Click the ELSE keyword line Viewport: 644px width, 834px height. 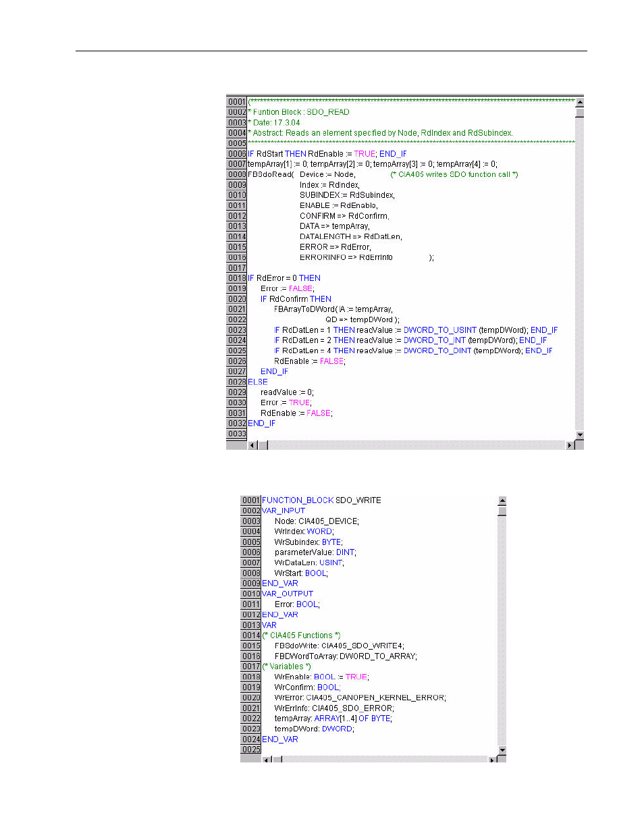coord(258,382)
